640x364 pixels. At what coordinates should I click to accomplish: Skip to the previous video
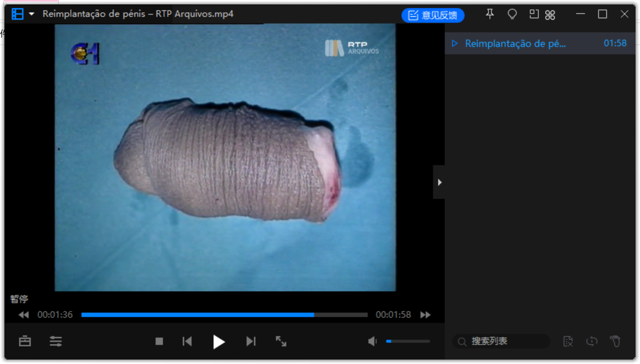[187, 341]
